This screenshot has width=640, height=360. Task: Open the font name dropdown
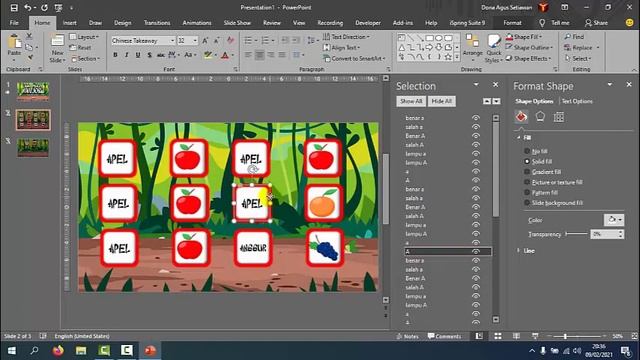(x=172, y=40)
